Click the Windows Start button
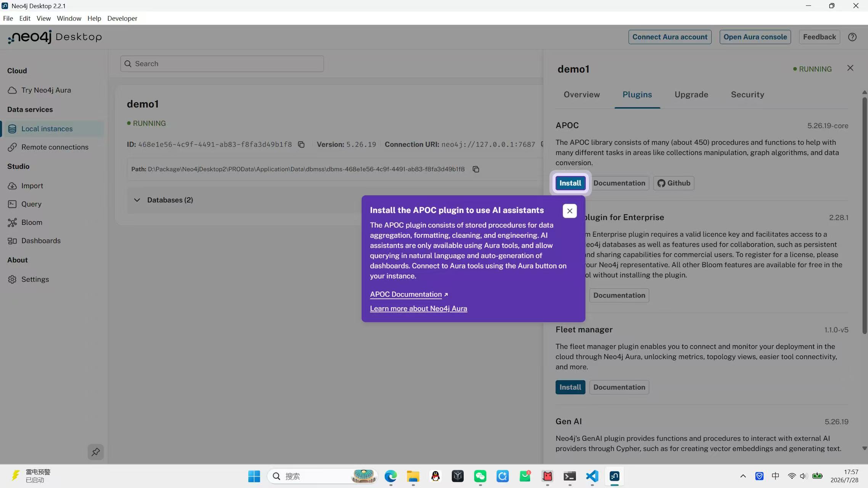 [x=254, y=476]
